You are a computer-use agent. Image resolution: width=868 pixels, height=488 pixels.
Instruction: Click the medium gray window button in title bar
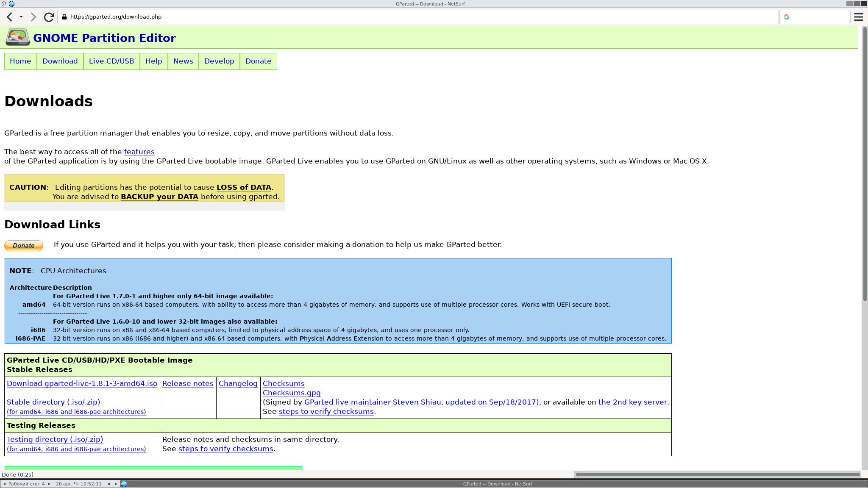point(857,4)
